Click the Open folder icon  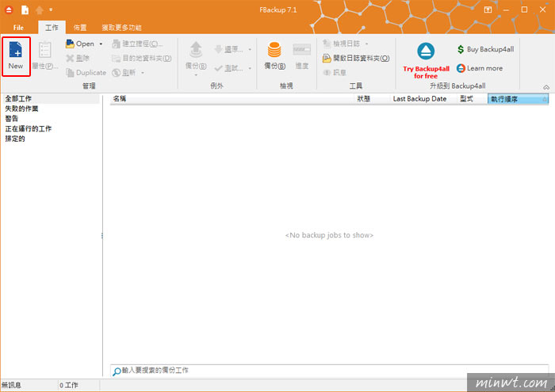(70, 44)
